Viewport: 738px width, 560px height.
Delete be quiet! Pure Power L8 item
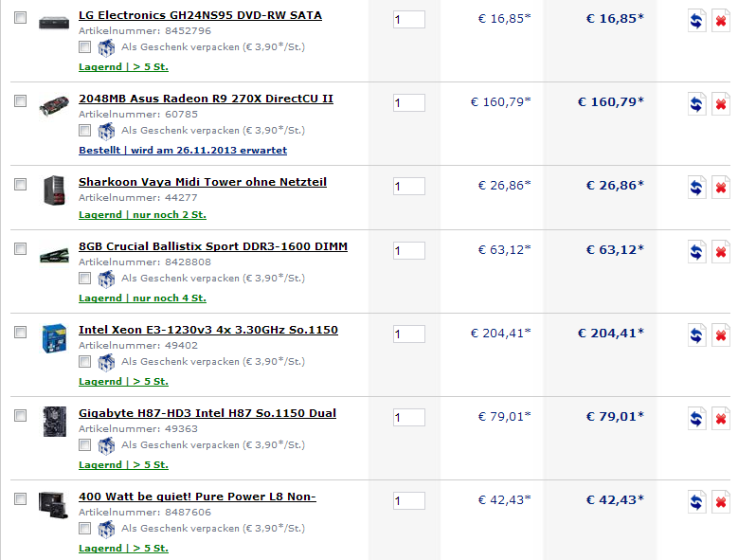(720, 503)
